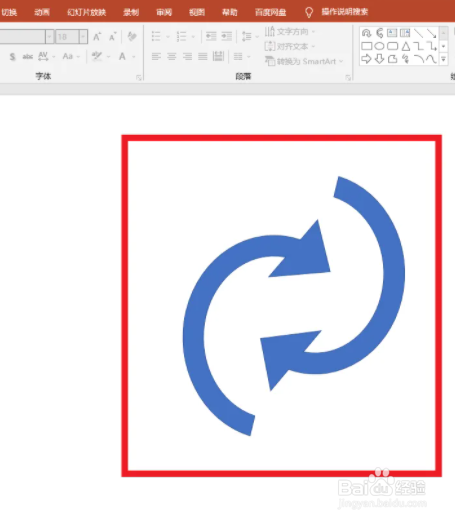Open the 幻灯片放映 slide show tab
The image size is (455, 521).
[x=87, y=13]
